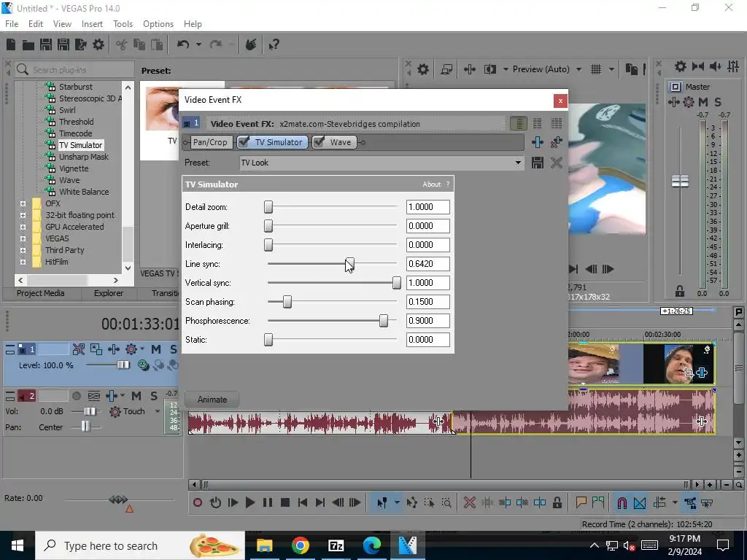
Task: Click the Phosphorescence slider handle
Action: point(384,321)
